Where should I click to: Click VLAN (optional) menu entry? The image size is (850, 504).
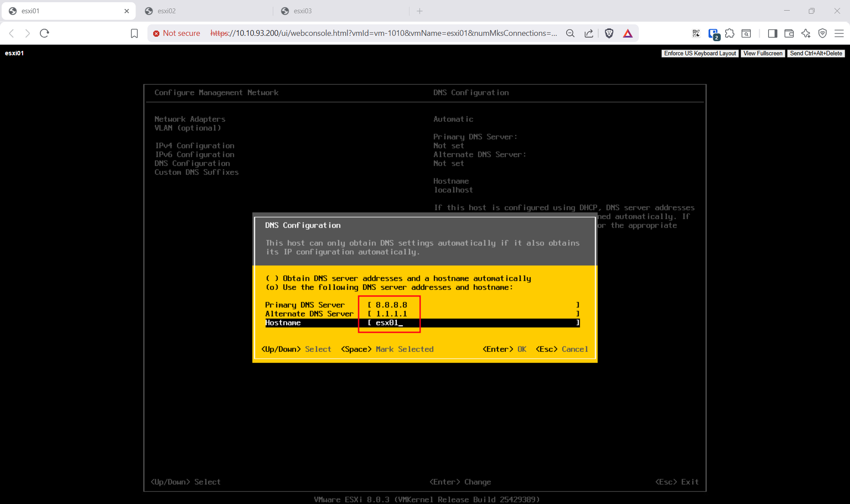pyautogui.click(x=188, y=128)
